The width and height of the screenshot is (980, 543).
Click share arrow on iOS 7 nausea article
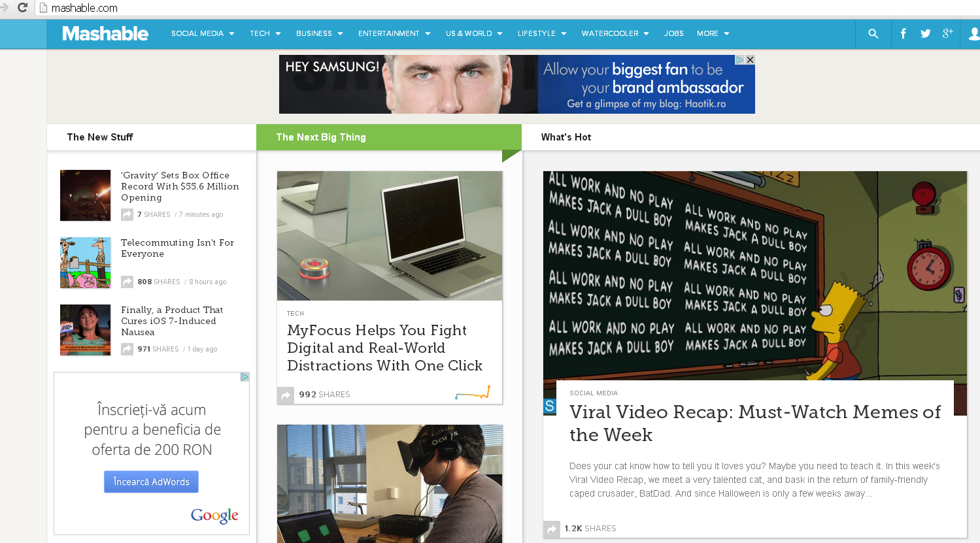(x=127, y=349)
